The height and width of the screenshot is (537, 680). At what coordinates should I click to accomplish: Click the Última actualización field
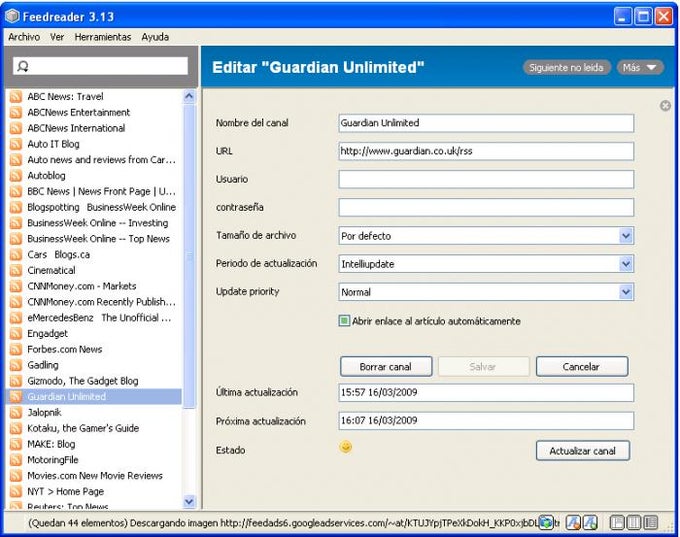click(x=486, y=393)
